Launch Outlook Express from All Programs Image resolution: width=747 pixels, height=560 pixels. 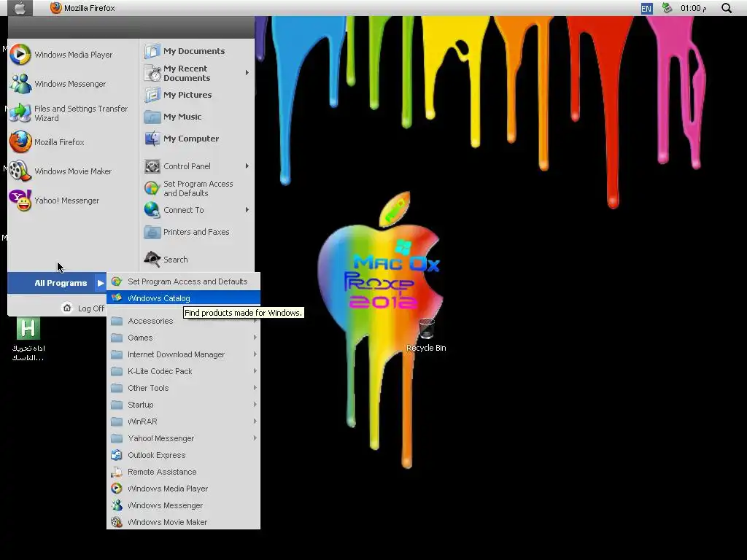coord(183,455)
